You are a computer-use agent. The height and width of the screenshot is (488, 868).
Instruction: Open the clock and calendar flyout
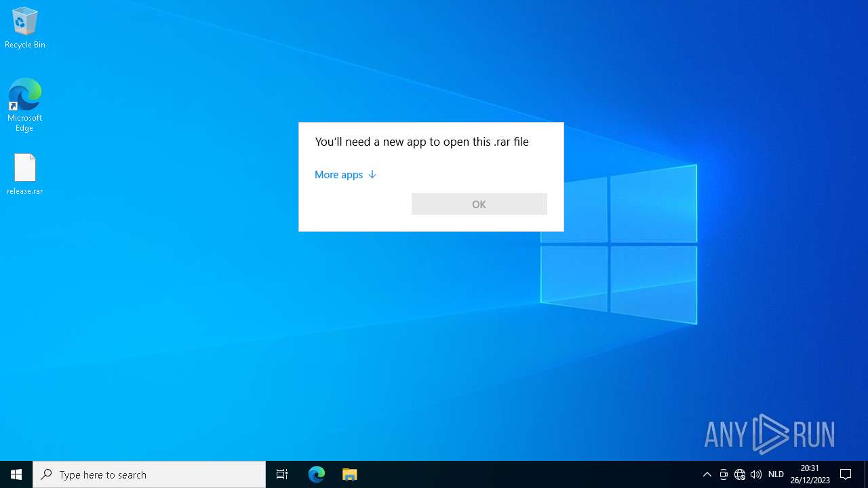(x=810, y=474)
